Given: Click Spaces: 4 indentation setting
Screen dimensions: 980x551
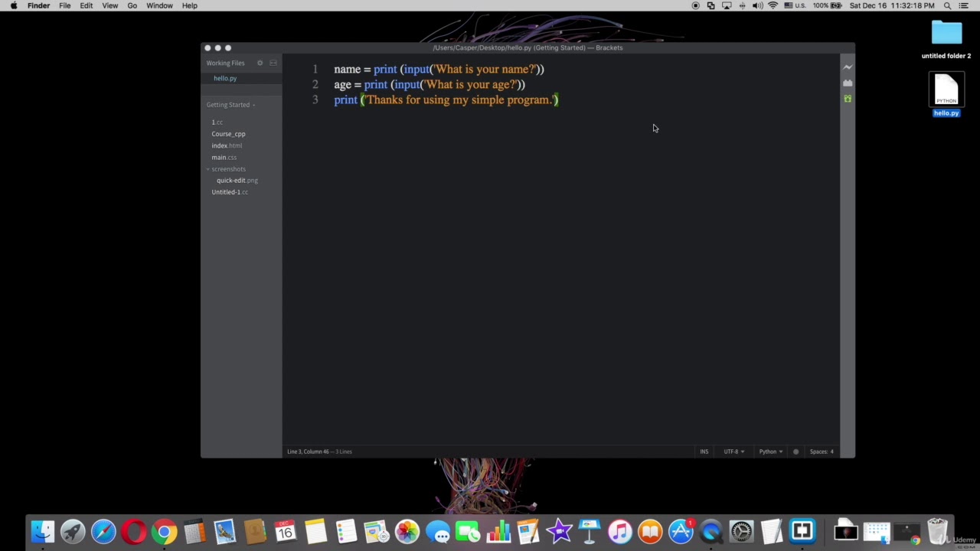Looking at the screenshot, I should pos(822,452).
